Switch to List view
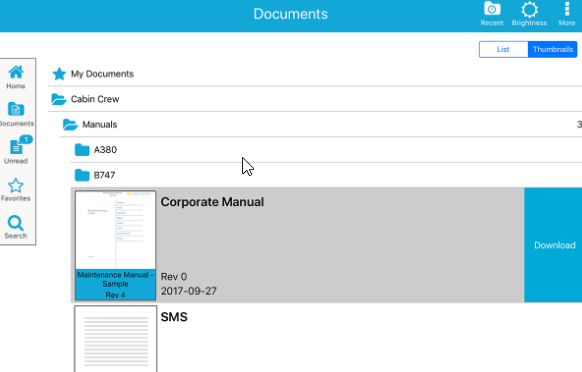This screenshot has width=582, height=372. coord(503,49)
